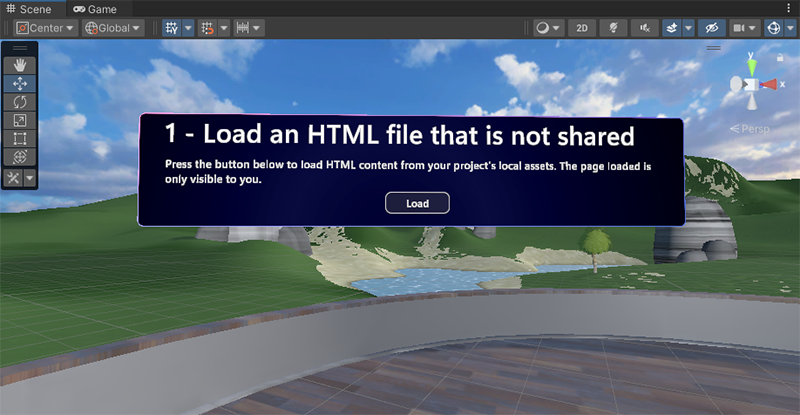Click the green Y axis cone
Image resolution: width=800 pixels, height=415 pixels.
(x=752, y=68)
